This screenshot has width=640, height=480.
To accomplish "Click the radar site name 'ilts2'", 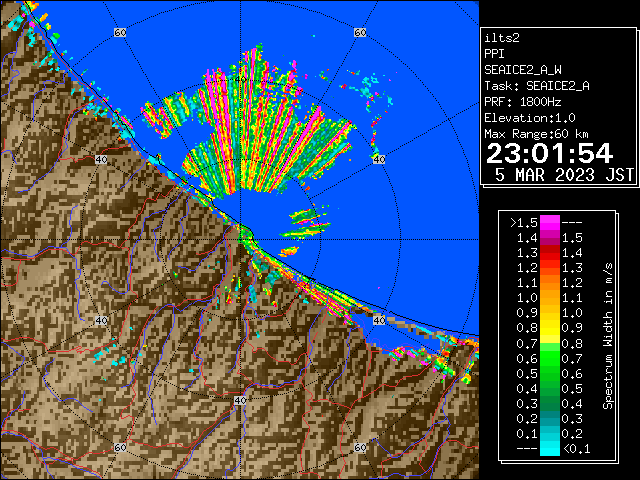I will coord(502,38).
